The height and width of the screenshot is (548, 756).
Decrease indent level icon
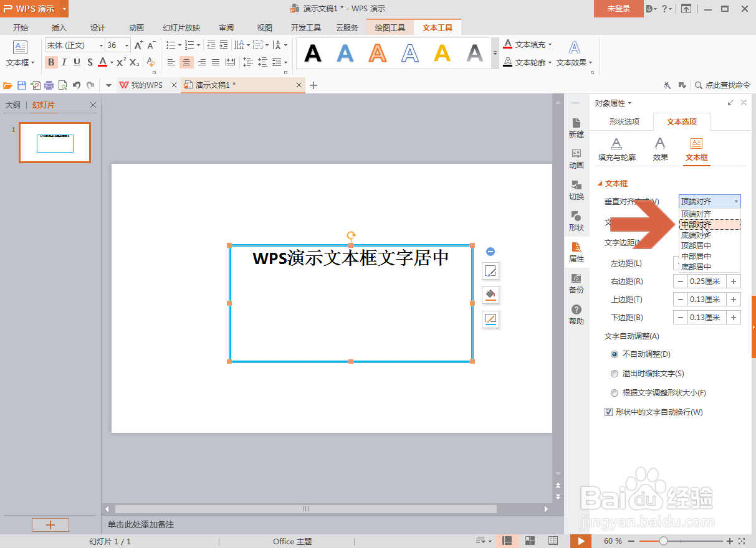pos(211,45)
